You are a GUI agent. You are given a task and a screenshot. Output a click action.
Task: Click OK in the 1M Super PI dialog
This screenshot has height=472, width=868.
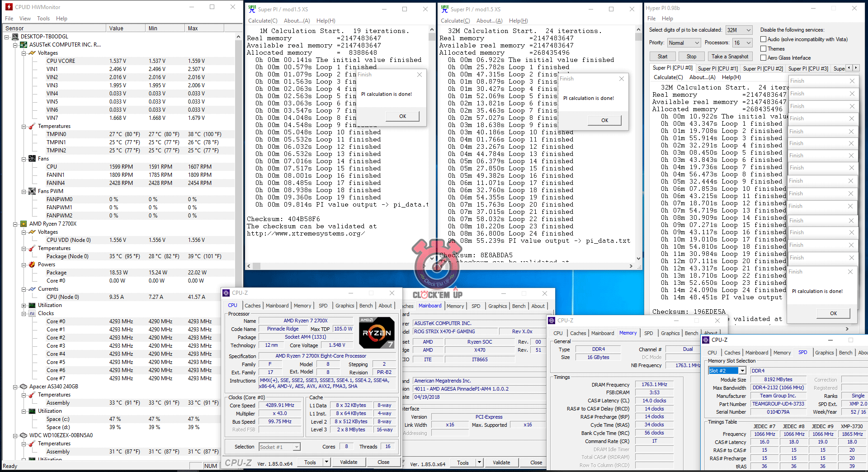402,116
